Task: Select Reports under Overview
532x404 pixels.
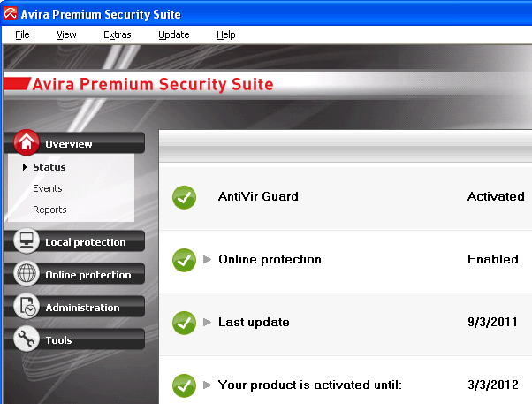Action: tap(49, 210)
